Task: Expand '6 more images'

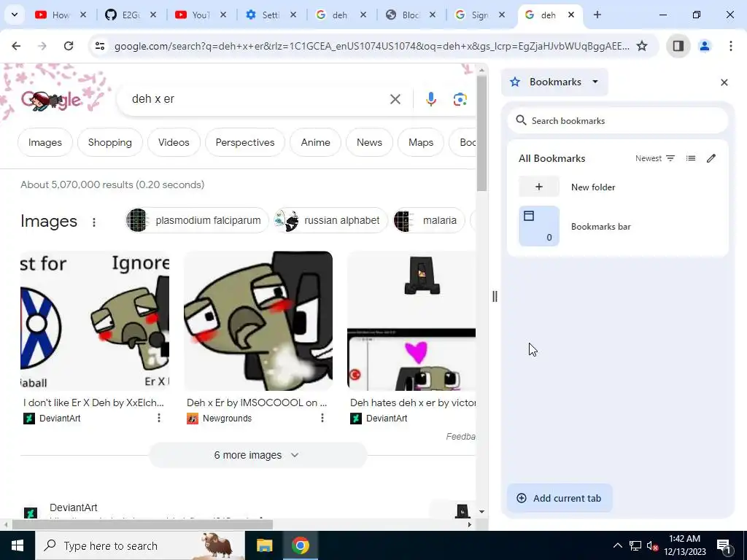Action: coord(258,455)
